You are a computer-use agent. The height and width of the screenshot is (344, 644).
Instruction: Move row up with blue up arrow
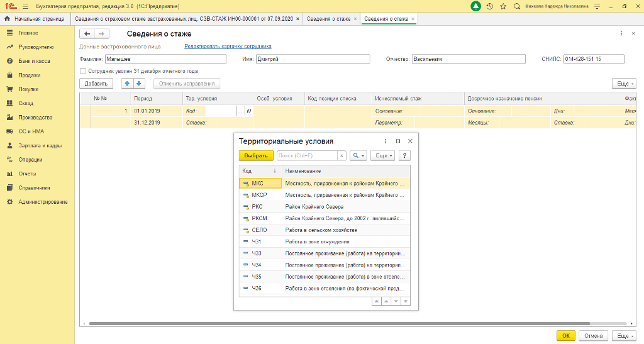coord(127,84)
